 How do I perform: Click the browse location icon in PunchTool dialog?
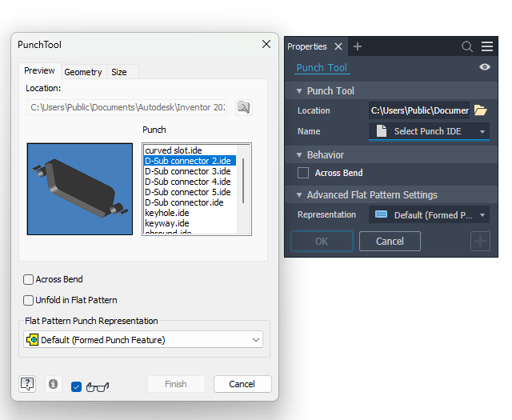pyautogui.click(x=243, y=107)
